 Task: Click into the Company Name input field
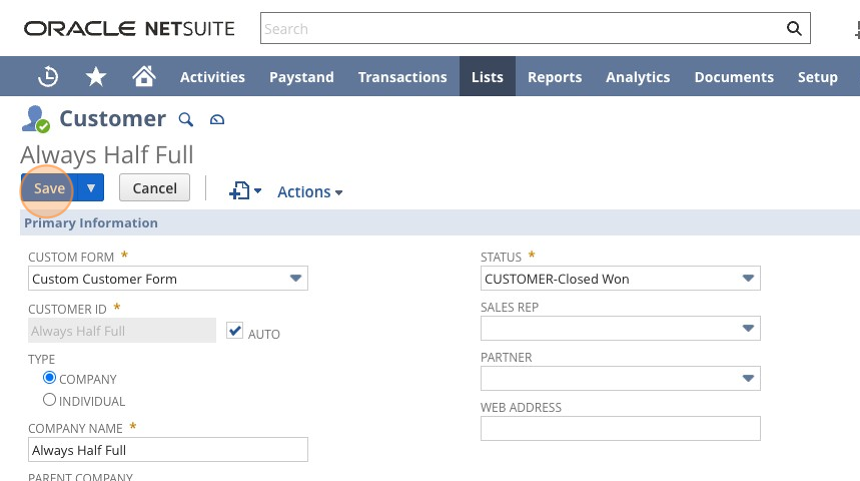click(168, 450)
